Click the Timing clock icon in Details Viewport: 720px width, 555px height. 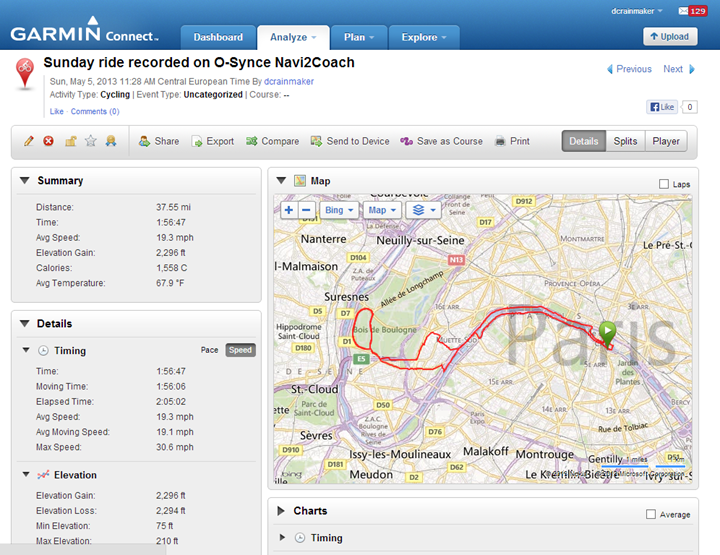point(43,351)
